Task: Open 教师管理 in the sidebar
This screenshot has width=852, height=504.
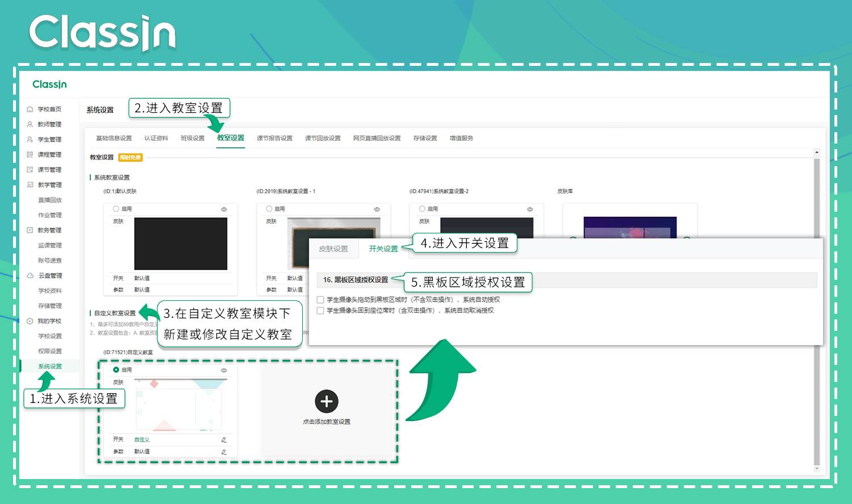Action: click(x=49, y=124)
